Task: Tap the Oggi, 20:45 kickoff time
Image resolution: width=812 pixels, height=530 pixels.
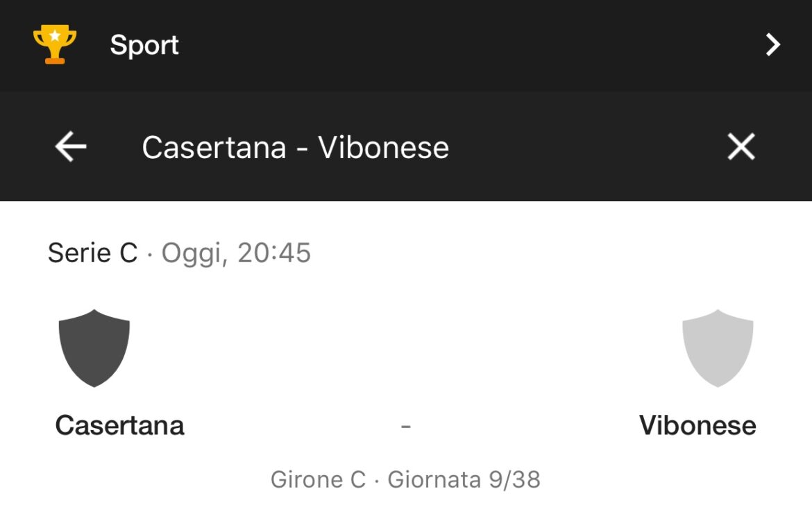Action: 236,254
